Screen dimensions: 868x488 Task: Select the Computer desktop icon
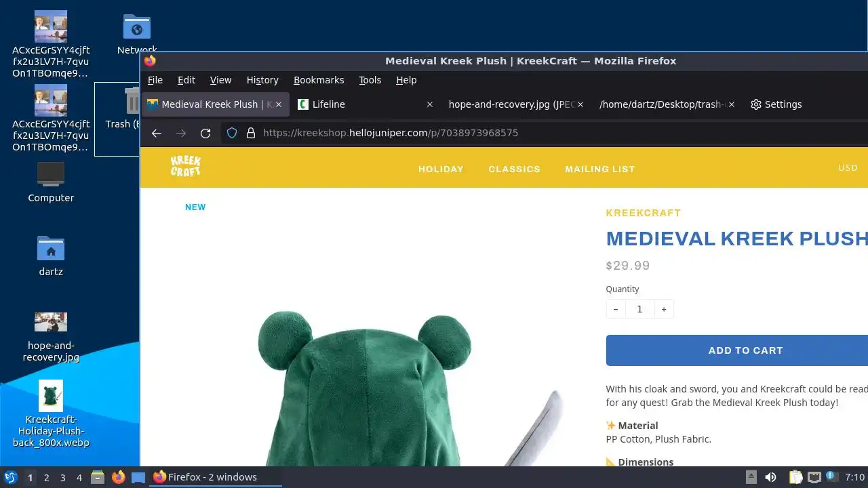[x=51, y=182]
